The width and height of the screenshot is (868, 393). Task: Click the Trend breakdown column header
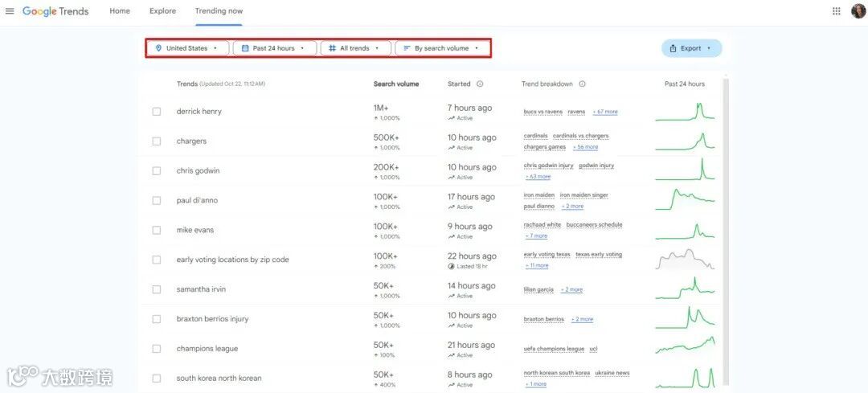tap(547, 84)
